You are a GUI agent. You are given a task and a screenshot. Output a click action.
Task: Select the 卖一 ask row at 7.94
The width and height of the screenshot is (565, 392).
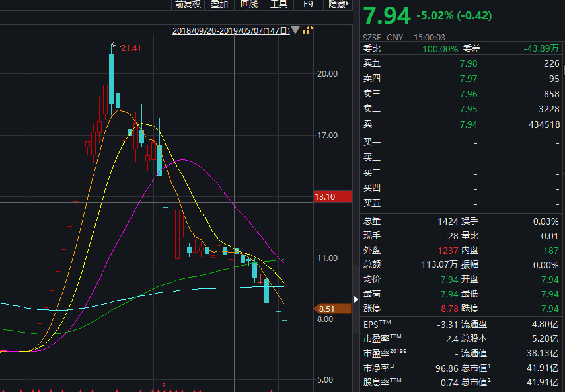pyautogui.click(x=461, y=124)
